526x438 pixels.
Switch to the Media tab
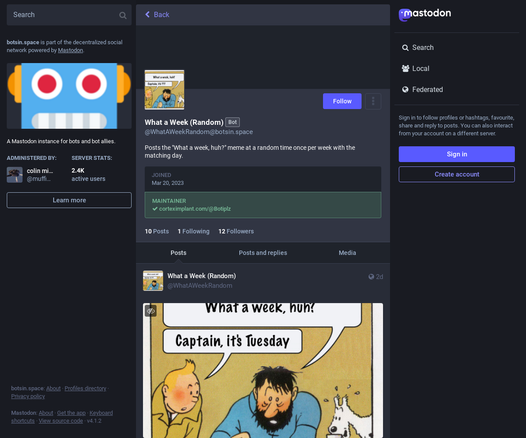pos(347,253)
